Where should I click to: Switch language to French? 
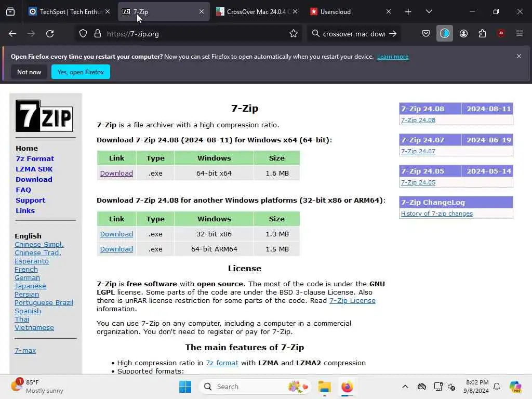click(26, 270)
